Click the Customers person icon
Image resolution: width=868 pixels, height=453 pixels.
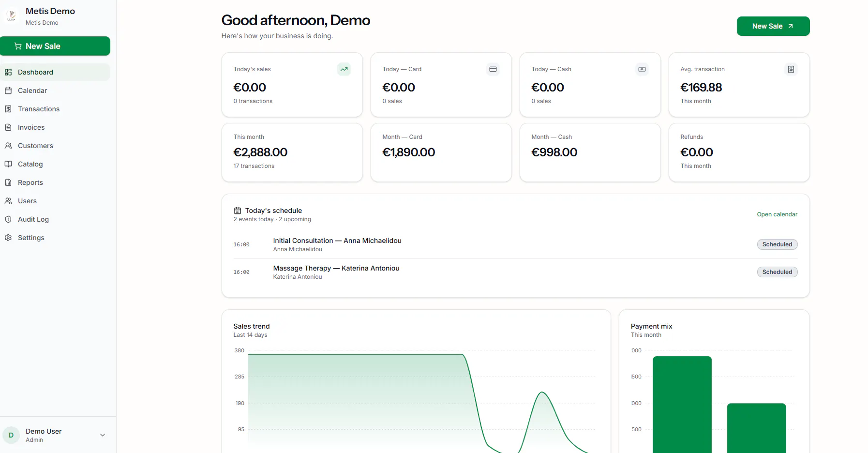pos(8,146)
